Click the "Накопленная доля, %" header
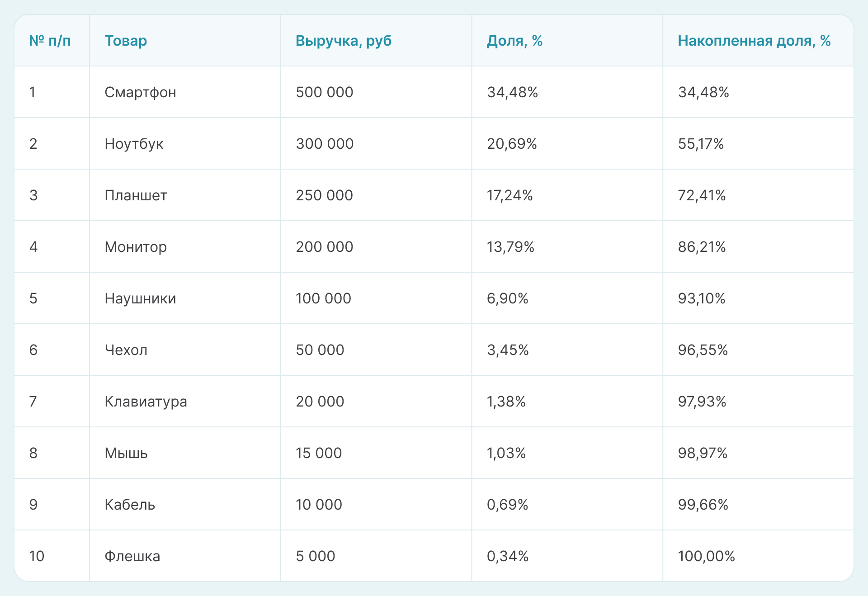 point(754,41)
